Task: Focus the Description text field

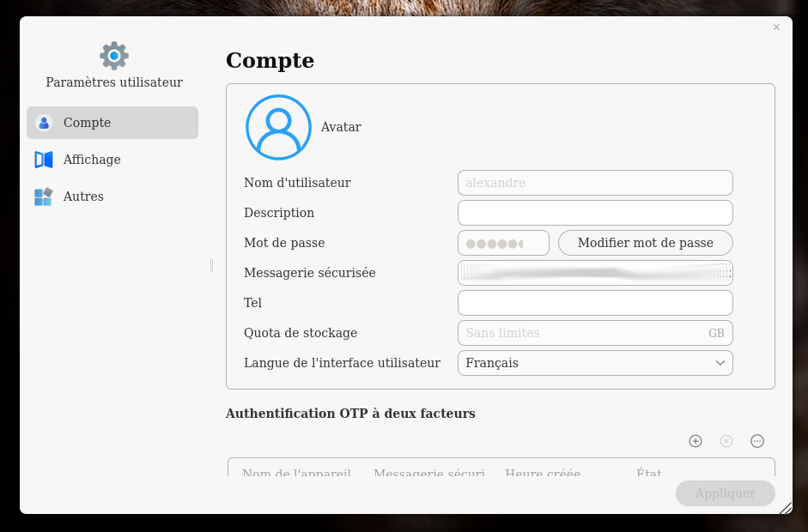Action: (594, 213)
